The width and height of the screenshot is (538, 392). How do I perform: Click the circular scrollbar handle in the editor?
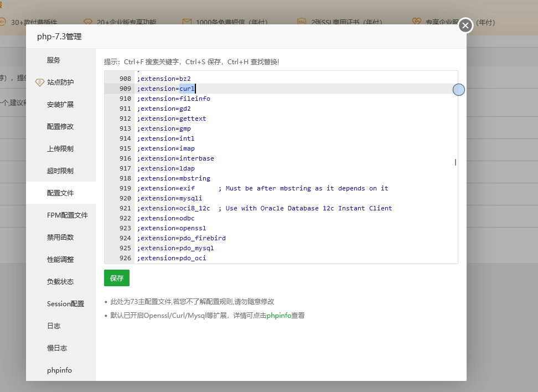click(x=458, y=89)
